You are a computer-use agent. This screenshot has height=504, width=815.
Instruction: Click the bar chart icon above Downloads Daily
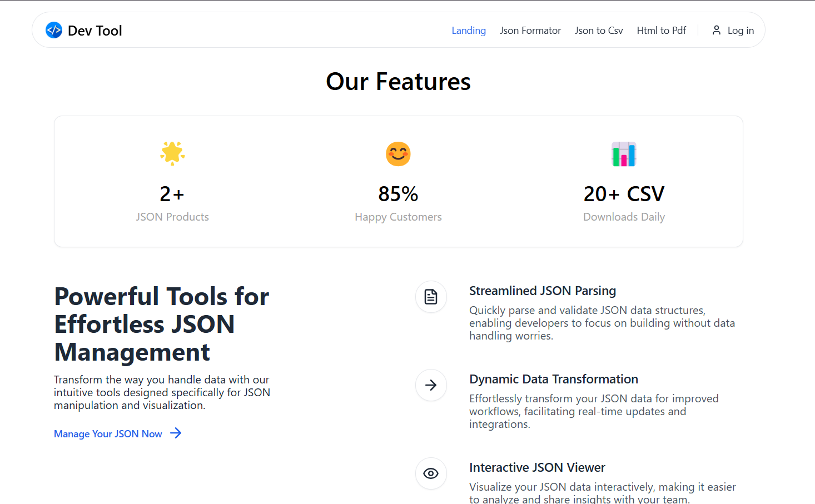[x=624, y=154]
